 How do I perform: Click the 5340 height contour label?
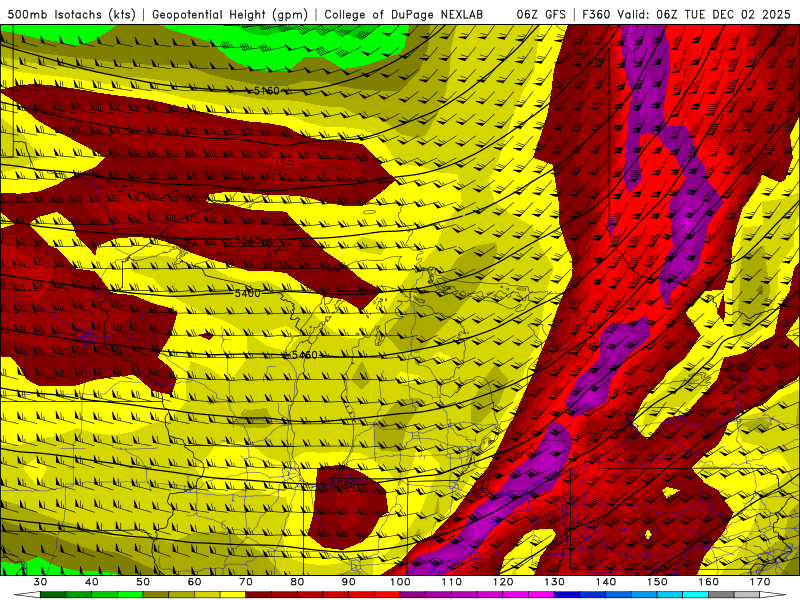point(248,240)
